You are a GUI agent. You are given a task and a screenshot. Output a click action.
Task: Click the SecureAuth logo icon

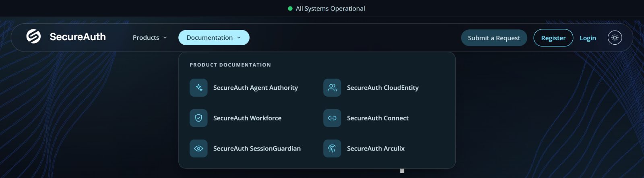tap(33, 36)
